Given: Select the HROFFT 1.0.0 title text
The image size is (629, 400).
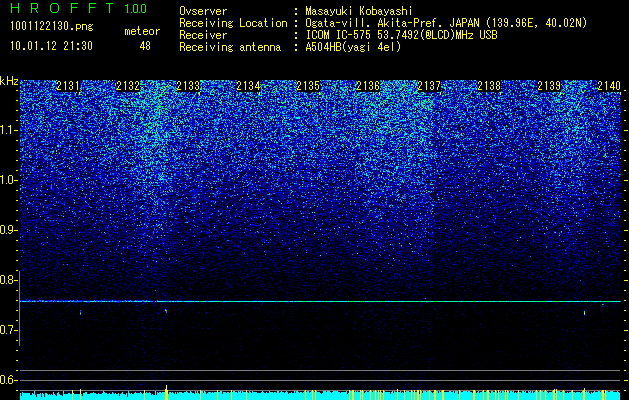Looking at the screenshot, I should [79, 8].
